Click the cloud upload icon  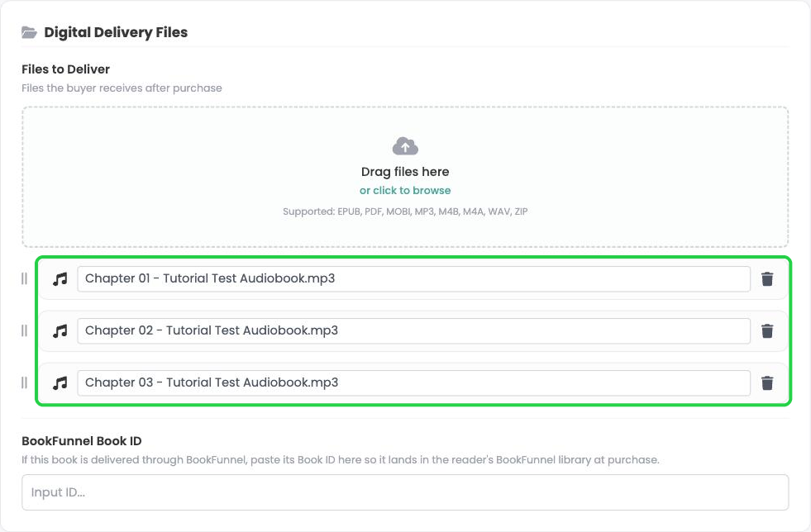click(405, 146)
